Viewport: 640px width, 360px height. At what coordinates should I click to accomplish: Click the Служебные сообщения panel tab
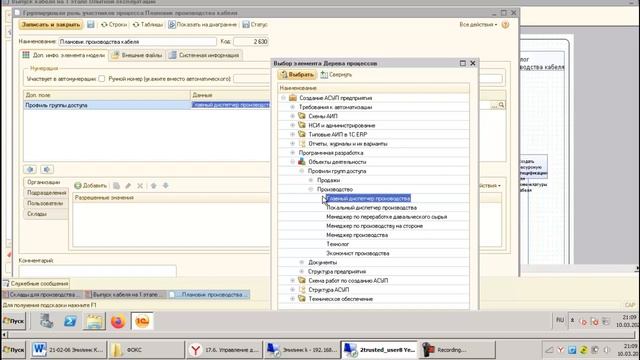36,283
